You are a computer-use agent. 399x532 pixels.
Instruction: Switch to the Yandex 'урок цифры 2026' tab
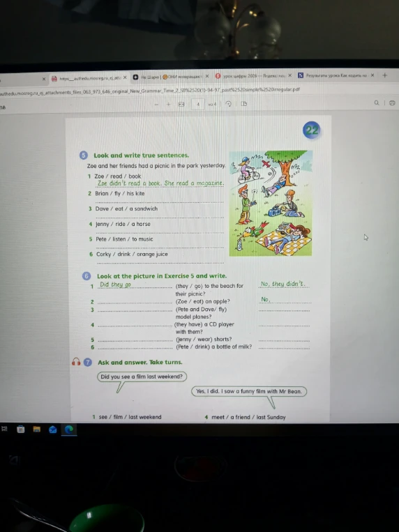point(253,76)
